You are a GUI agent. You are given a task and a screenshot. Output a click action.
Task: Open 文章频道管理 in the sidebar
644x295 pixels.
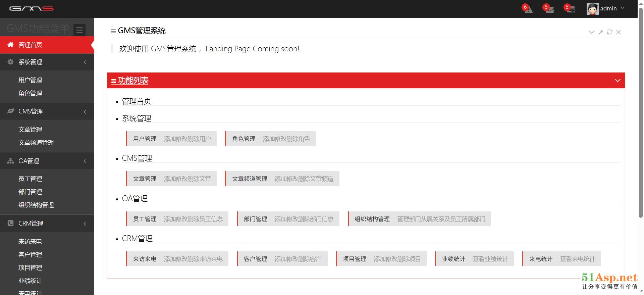(36, 143)
